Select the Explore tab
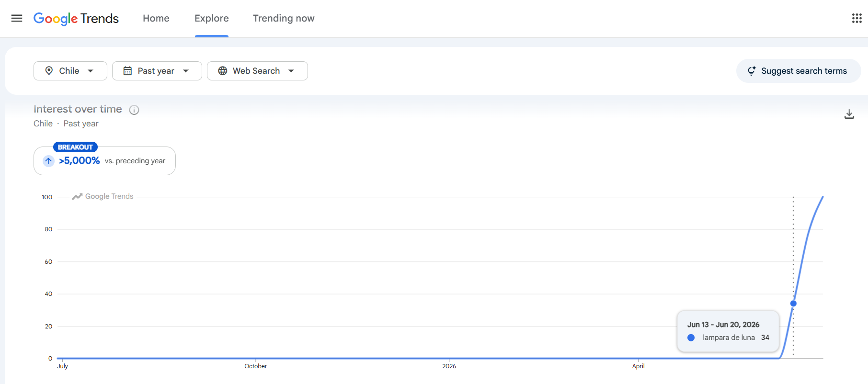The image size is (868, 384). point(212,18)
